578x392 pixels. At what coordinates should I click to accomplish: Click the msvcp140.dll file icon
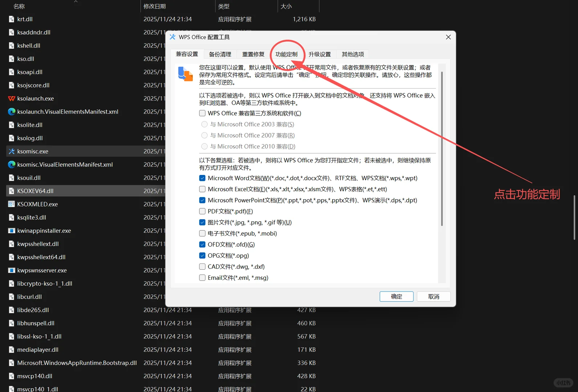tap(12, 376)
